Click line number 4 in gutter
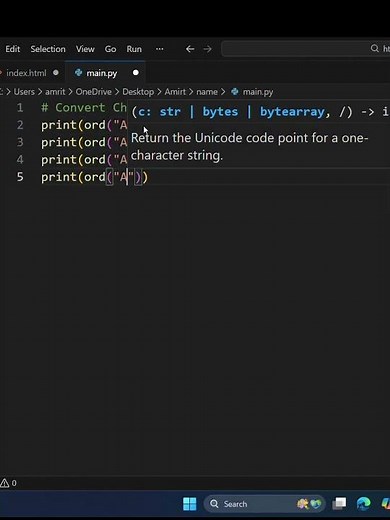Image resolution: width=390 pixels, height=520 pixels. tap(20, 160)
